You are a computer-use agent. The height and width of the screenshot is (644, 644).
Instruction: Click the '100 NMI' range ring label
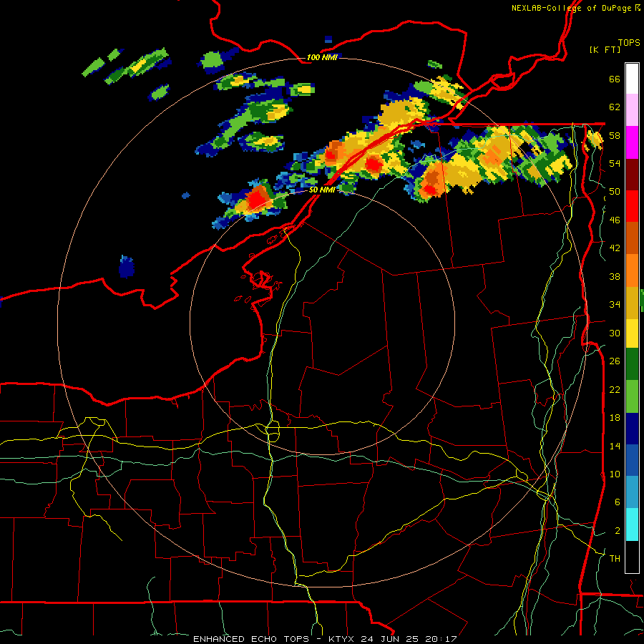pos(322,57)
